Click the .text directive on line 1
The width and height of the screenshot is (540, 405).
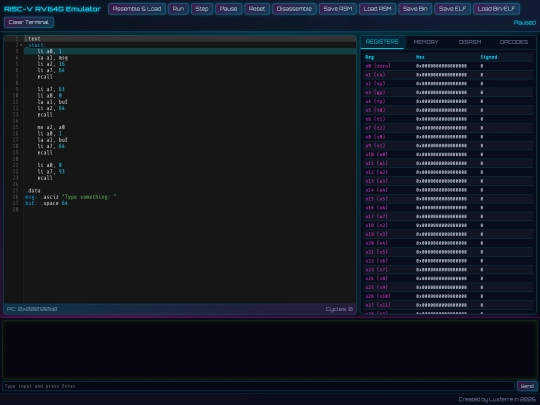click(33, 39)
